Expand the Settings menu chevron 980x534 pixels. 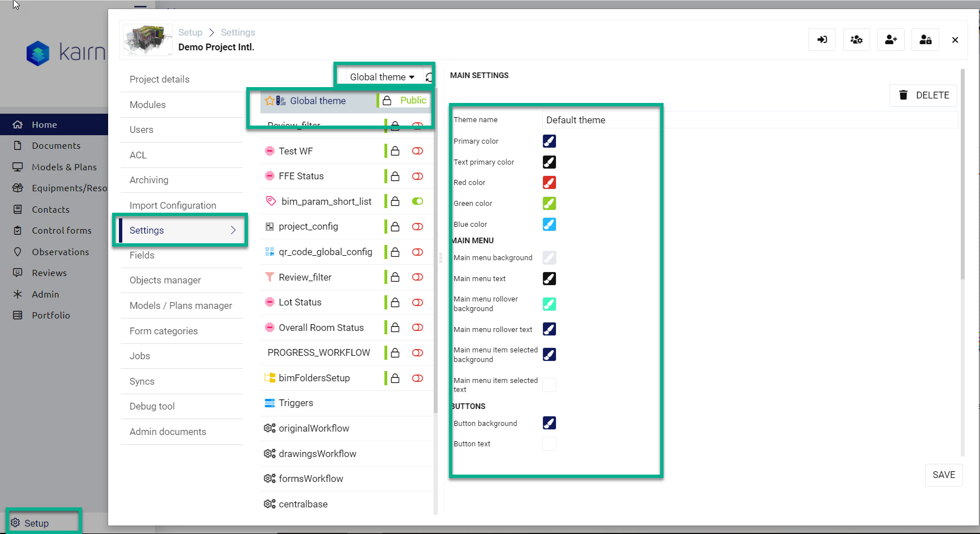pyautogui.click(x=233, y=230)
